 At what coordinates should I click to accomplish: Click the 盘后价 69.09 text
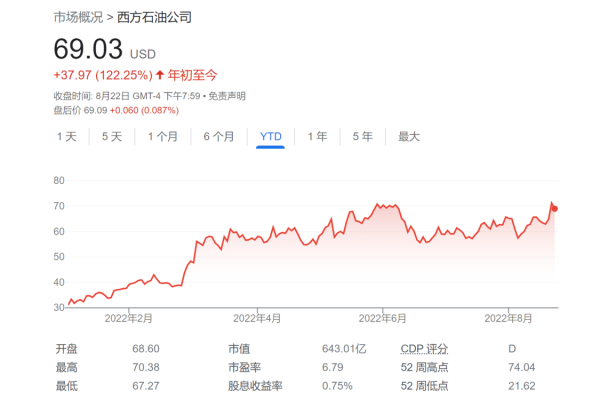[x=80, y=111]
